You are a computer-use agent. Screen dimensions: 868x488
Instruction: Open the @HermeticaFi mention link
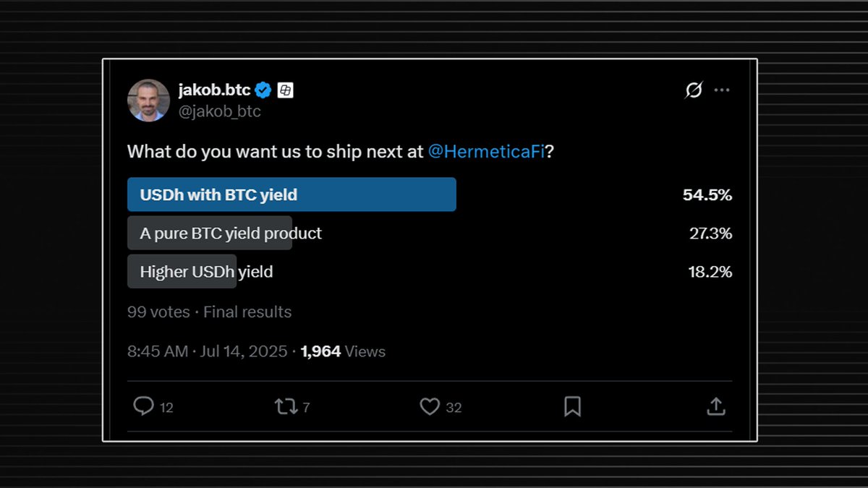click(485, 152)
